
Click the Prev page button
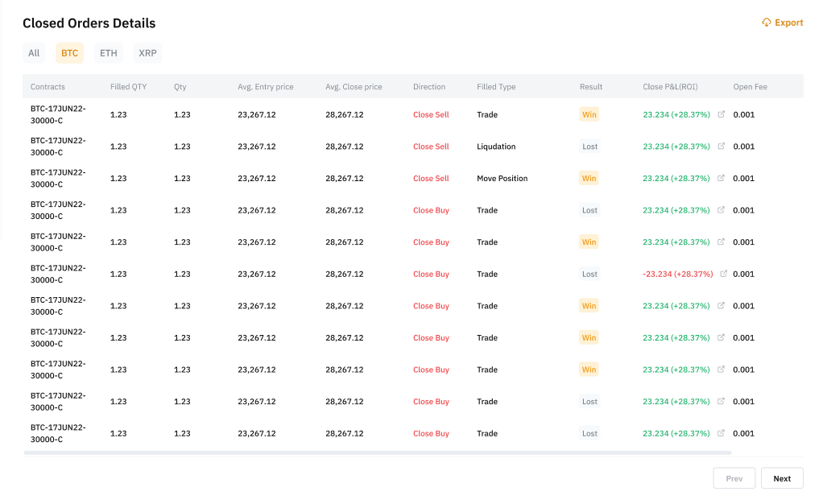[x=734, y=478]
